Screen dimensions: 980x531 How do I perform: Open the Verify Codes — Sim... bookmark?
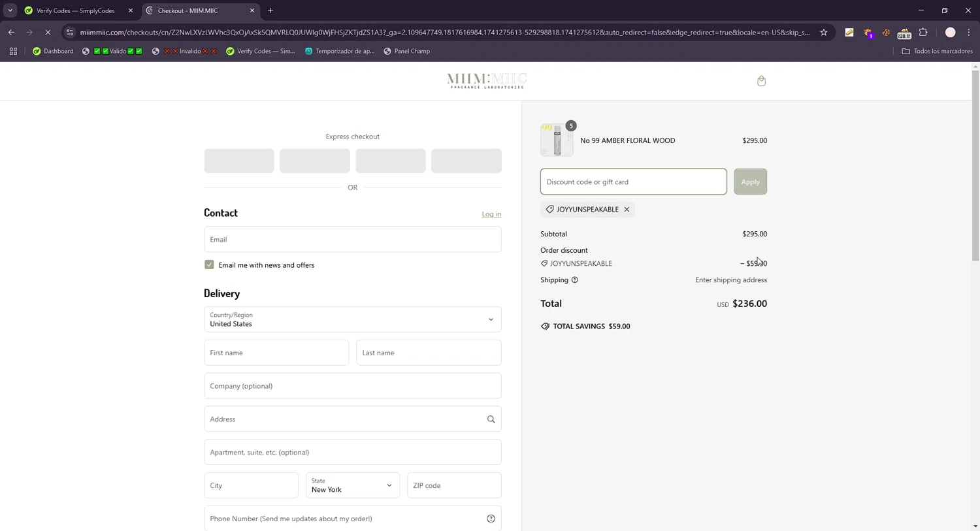pos(260,51)
